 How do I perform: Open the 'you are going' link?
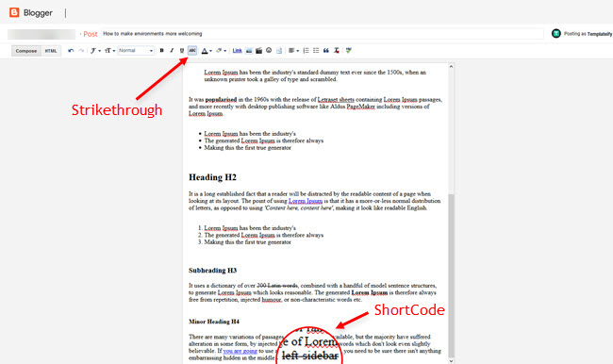240,351
